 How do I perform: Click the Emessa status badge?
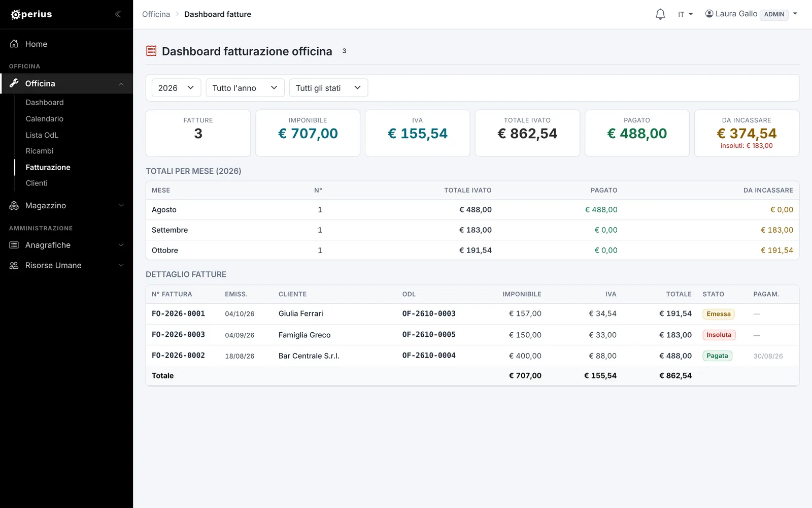click(x=719, y=314)
